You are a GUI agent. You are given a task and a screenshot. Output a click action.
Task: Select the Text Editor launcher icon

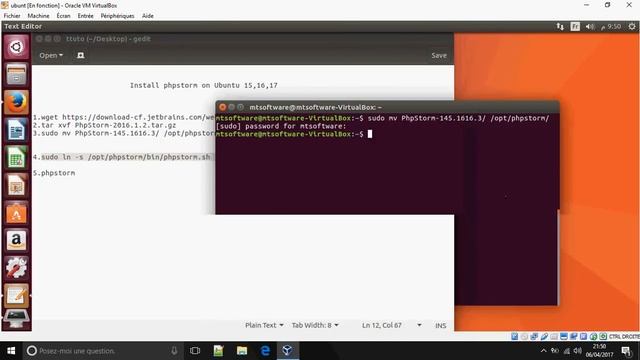16,296
